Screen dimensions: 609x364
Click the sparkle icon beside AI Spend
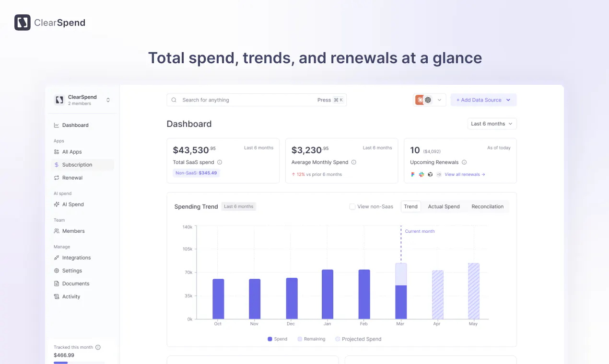pos(57,204)
